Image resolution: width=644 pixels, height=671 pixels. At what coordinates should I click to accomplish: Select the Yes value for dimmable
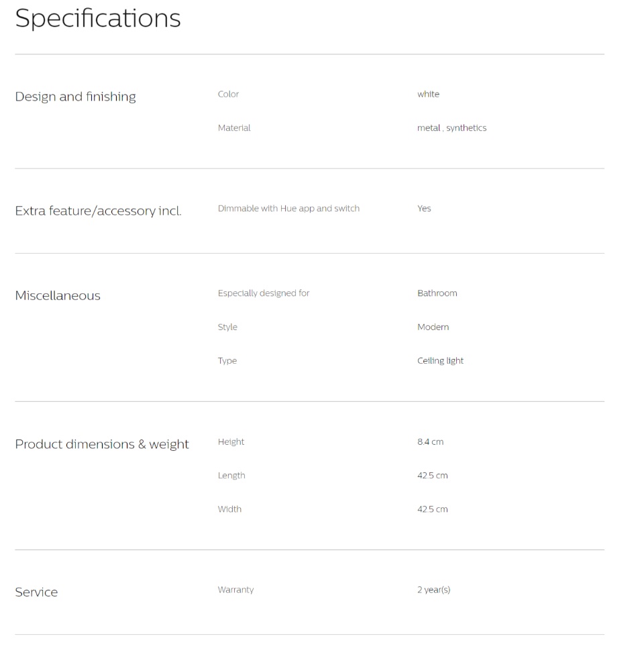[424, 209]
